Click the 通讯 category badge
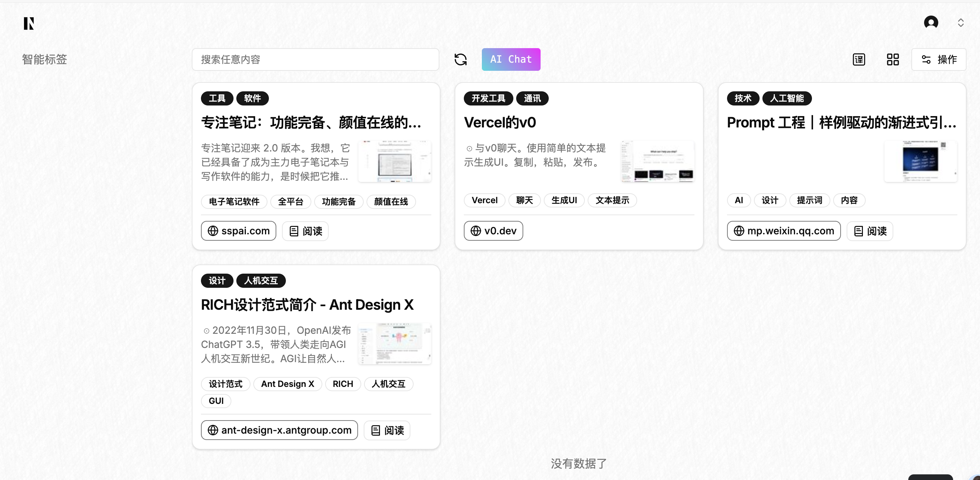 [532, 99]
